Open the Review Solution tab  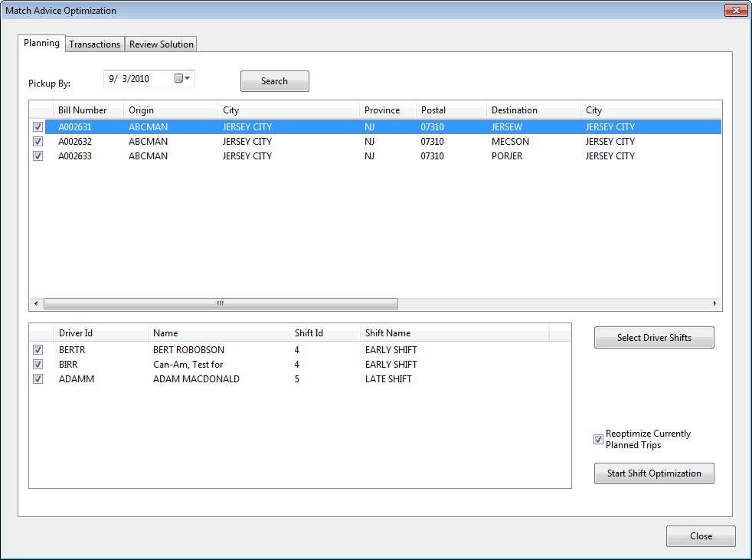(161, 44)
